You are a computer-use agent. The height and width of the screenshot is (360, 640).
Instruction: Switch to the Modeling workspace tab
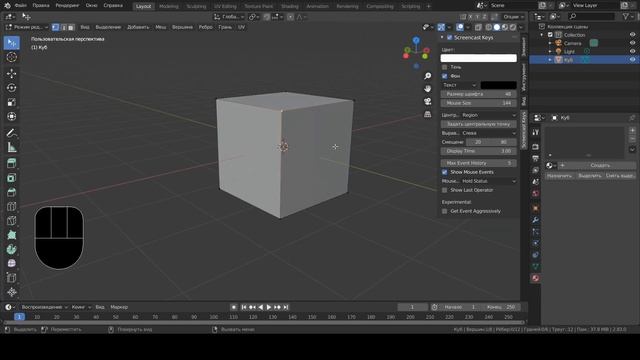pos(169,6)
